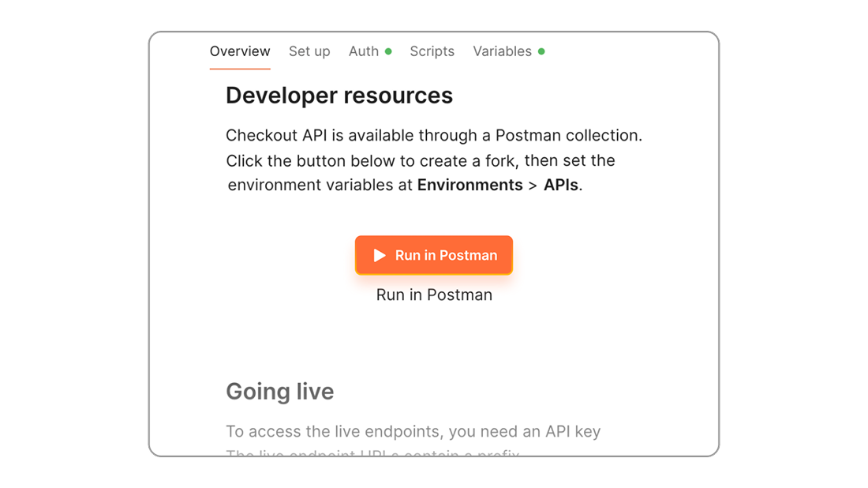Screen dimensions: 868x488
Task: Click the underline indicator beneath Overview
Action: pyautogui.click(x=240, y=69)
